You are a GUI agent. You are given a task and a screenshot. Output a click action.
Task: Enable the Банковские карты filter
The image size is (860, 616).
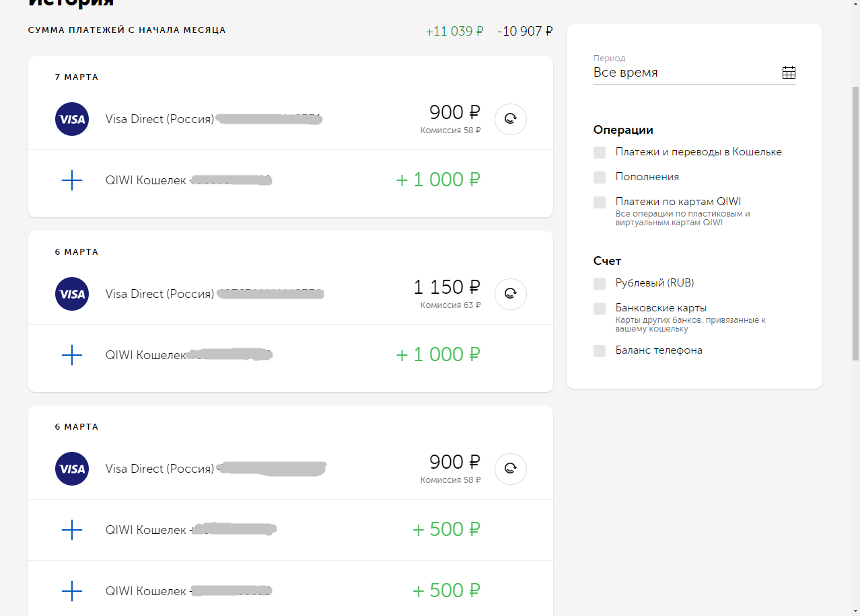click(600, 309)
